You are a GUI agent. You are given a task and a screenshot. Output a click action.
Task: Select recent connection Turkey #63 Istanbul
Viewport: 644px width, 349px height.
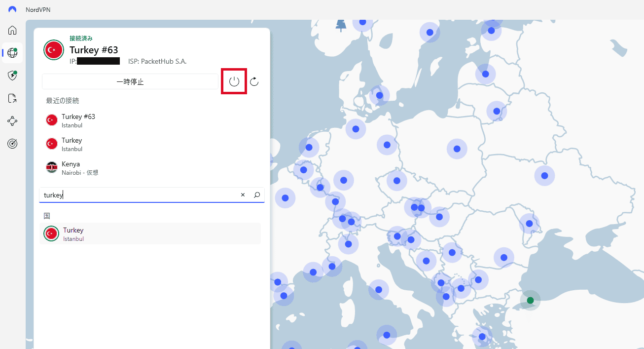pyautogui.click(x=153, y=120)
